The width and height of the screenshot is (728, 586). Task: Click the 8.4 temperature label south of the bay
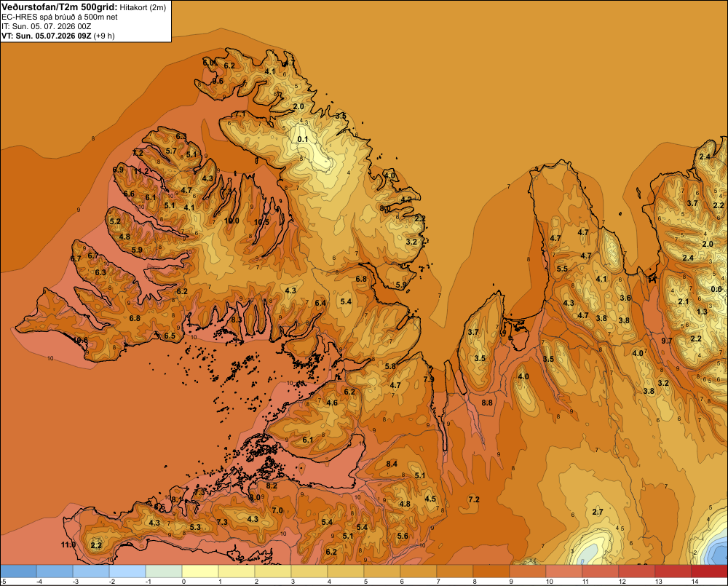coord(392,464)
